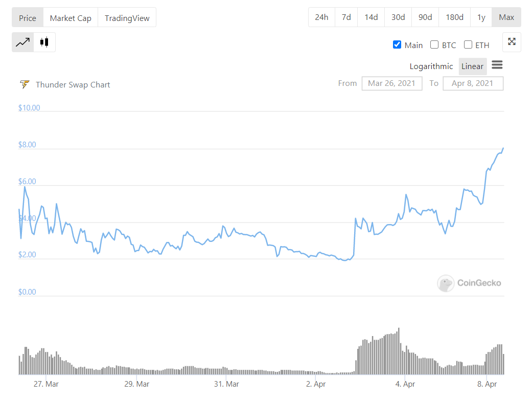This screenshot has width=532, height=401.
Task: Enable the ETH comparison checkbox
Action: pos(468,45)
